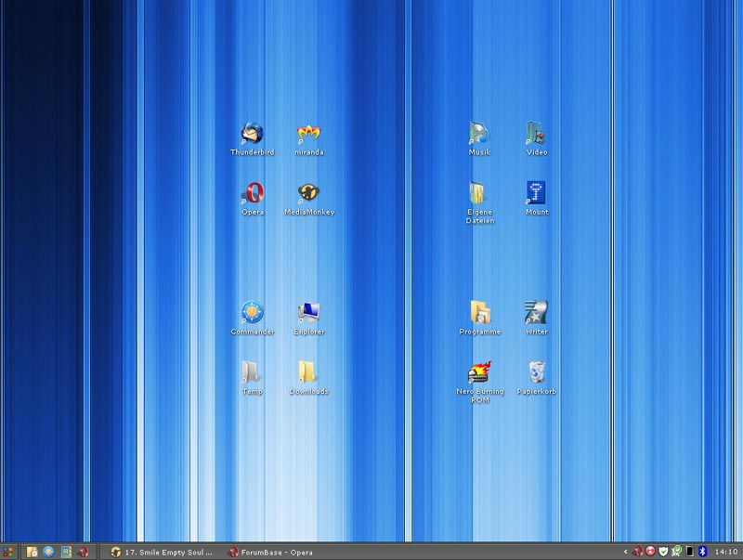Select the Papierkorb recycle bin icon
Viewport: 743px width, 560px height.
(537, 378)
